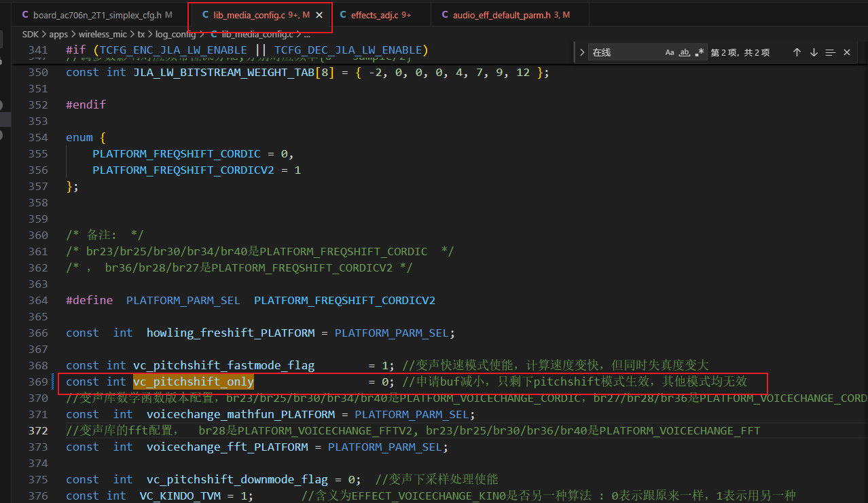Click the C icon on lib_media_config.c tab
Image resolution: width=868 pixels, height=503 pixels.
(x=206, y=15)
